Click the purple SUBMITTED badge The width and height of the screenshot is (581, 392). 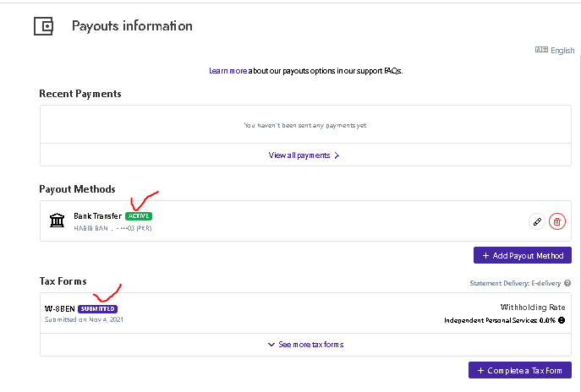(97, 309)
